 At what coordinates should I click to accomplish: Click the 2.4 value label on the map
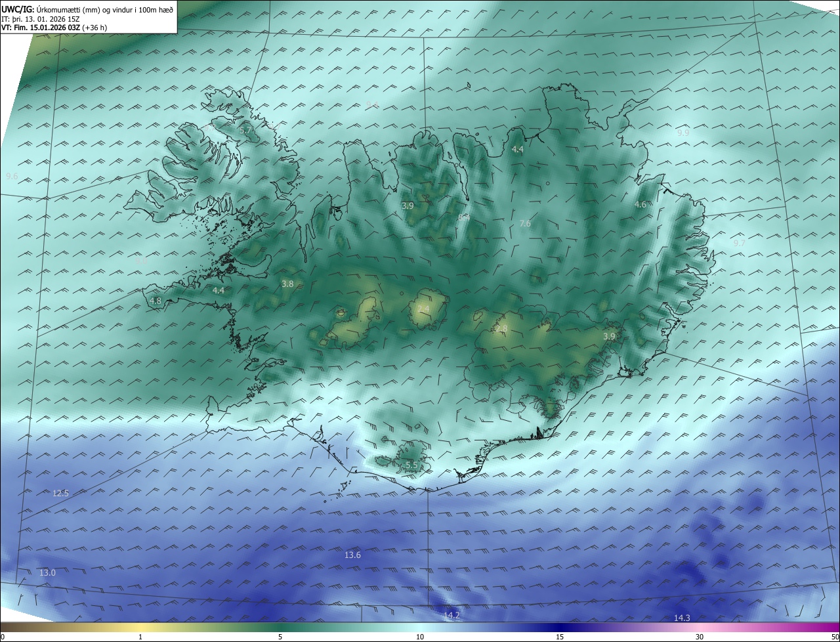click(423, 309)
